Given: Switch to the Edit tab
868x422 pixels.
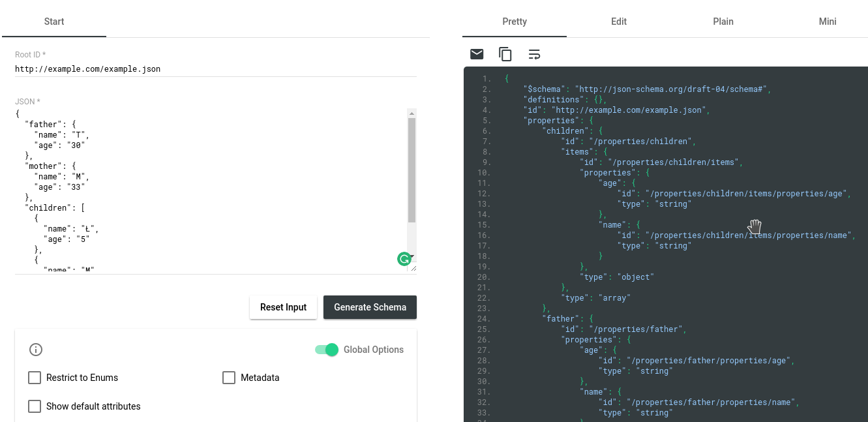Looking at the screenshot, I should tap(618, 22).
